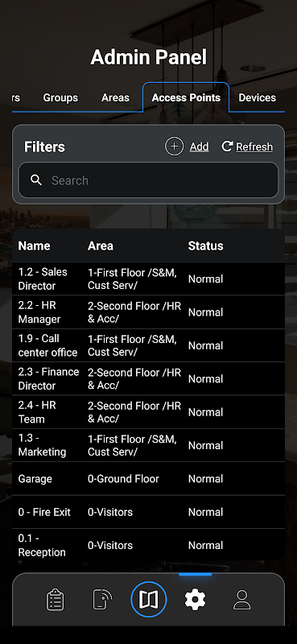Tap the phone wireless access icon
The height and width of the screenshot is (644, 297).
[102, 600]
